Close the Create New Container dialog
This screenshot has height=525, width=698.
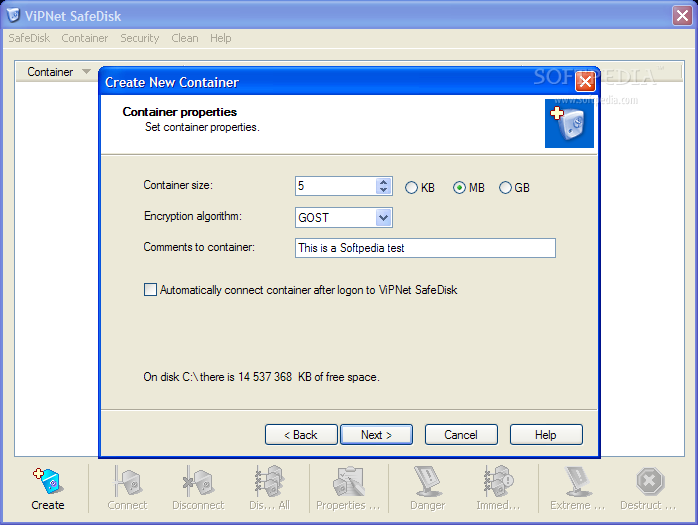585,81
